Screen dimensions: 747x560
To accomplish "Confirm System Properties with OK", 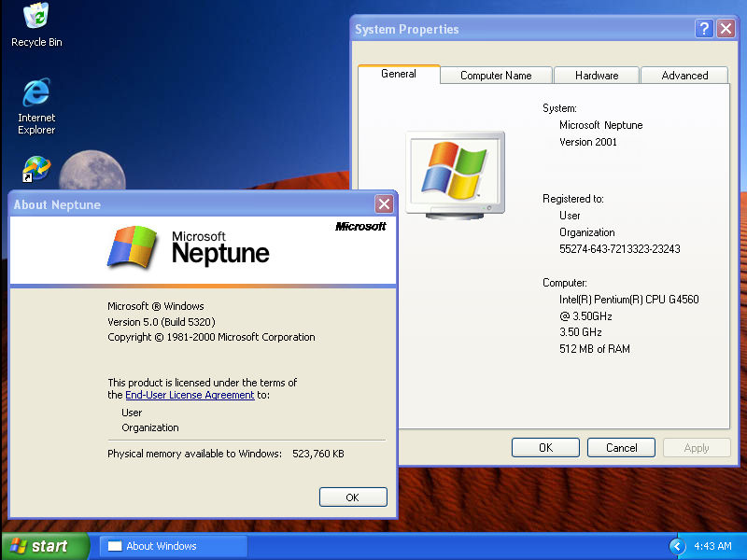I will coord(545,448).
